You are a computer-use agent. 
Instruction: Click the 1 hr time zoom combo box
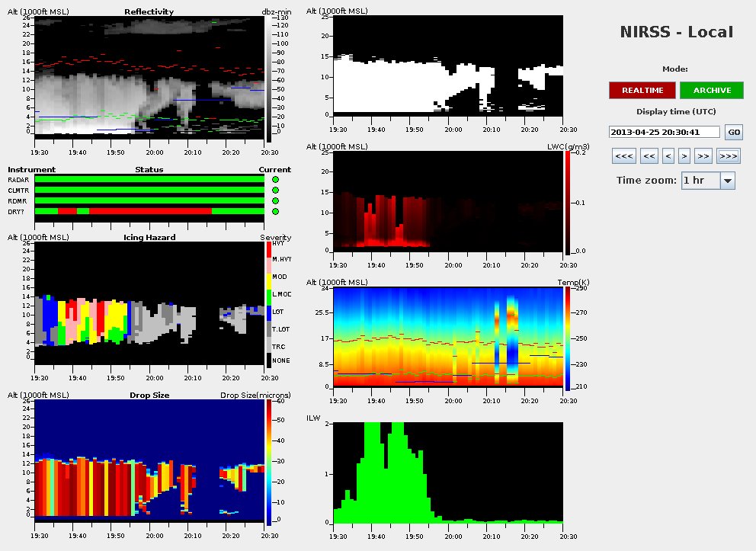[700, 181]
